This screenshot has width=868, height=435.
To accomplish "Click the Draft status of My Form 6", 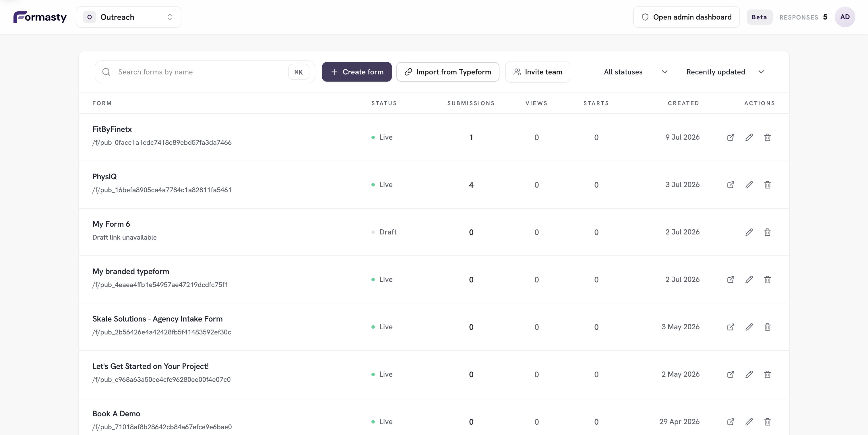I will point(384,232).
